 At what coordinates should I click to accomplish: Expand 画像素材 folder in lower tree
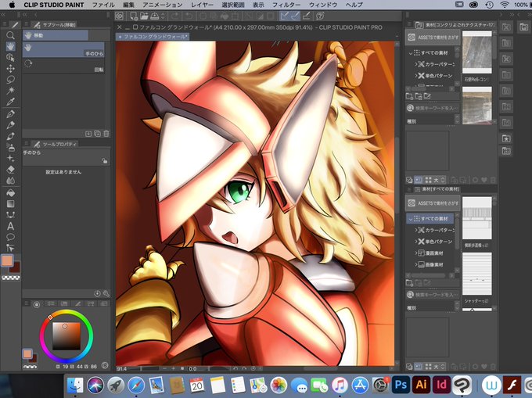click(x=416, y=264)
